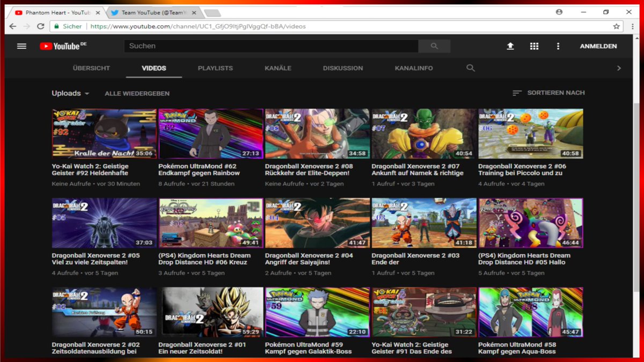Open Dragonball Xenoverse 2 #06 thumbnail
The height and width of the screenshot is (362, 644).
pos(530,134)
